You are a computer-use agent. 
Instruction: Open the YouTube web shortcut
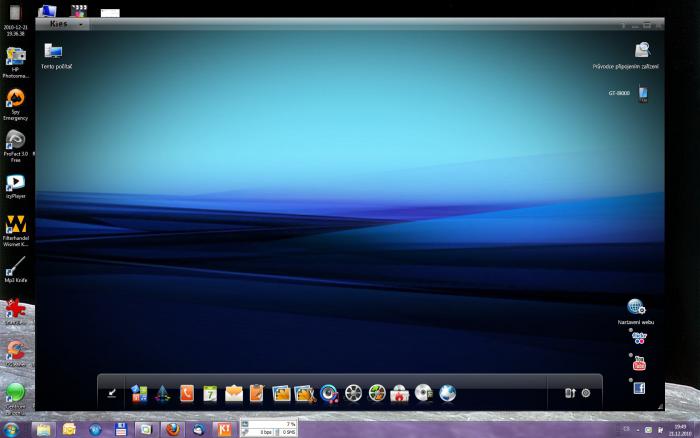[x=639, y=363]
